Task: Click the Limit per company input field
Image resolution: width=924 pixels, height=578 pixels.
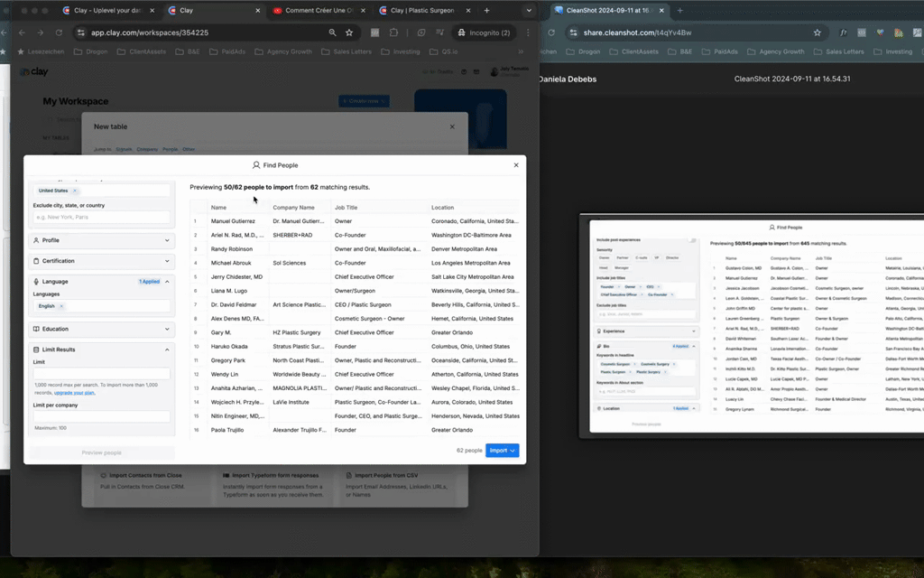Action: pos(101,416)
